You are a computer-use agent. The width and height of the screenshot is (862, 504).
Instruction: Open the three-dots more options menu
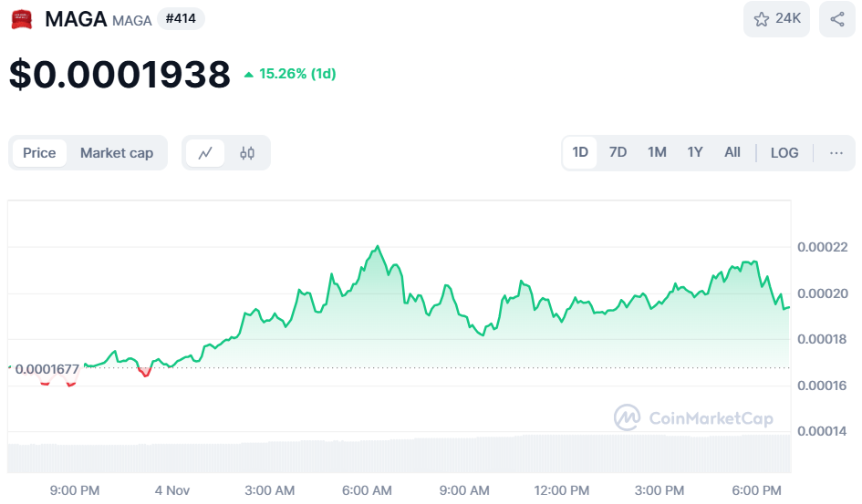click(x=836, y=153)
